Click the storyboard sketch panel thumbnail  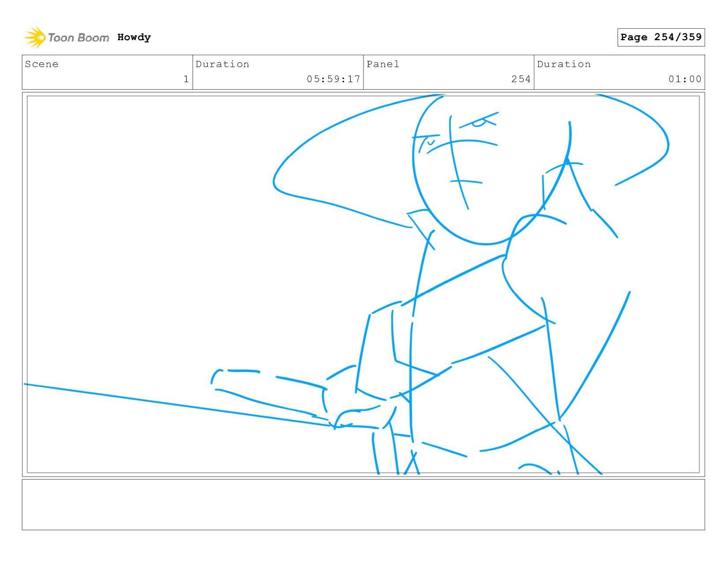364,284
